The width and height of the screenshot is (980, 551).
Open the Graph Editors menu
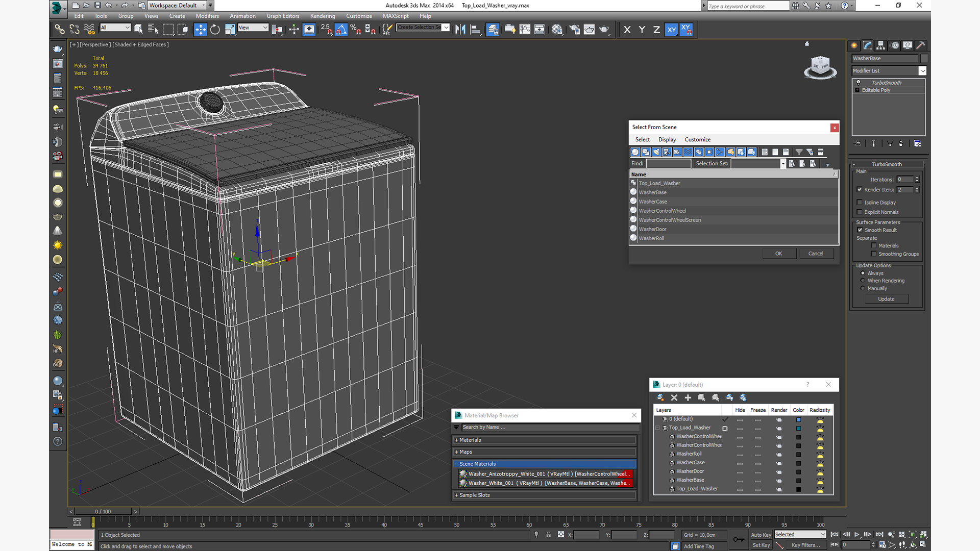click(x=283, y=16)
